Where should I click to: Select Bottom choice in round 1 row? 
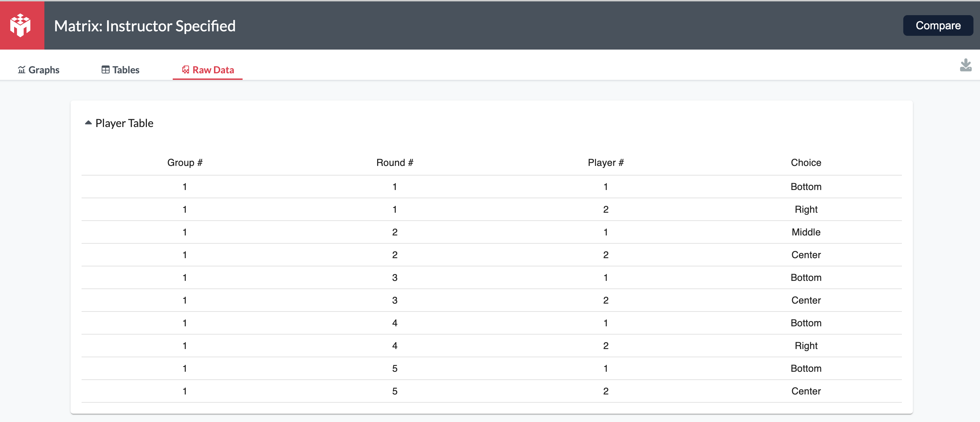pos(806,187)
